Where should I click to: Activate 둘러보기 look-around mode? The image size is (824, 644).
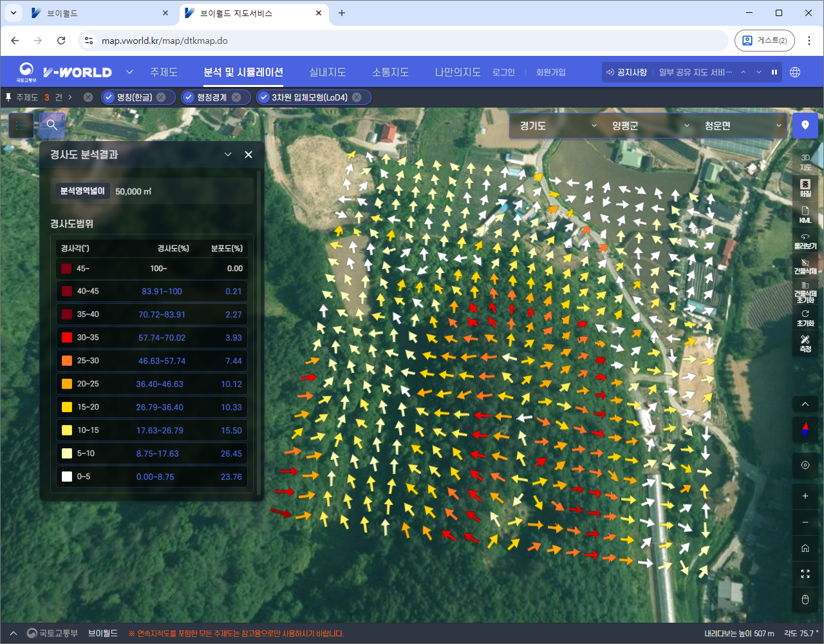tap(805, 241)
